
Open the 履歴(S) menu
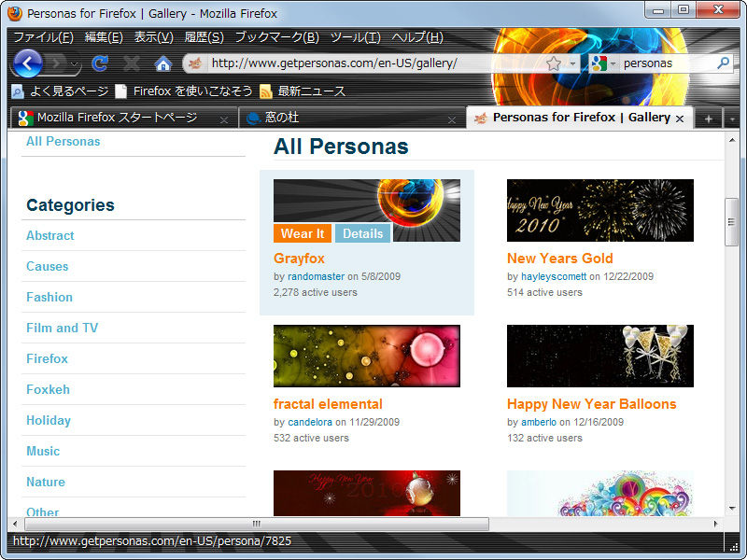[x=204, y=37]
